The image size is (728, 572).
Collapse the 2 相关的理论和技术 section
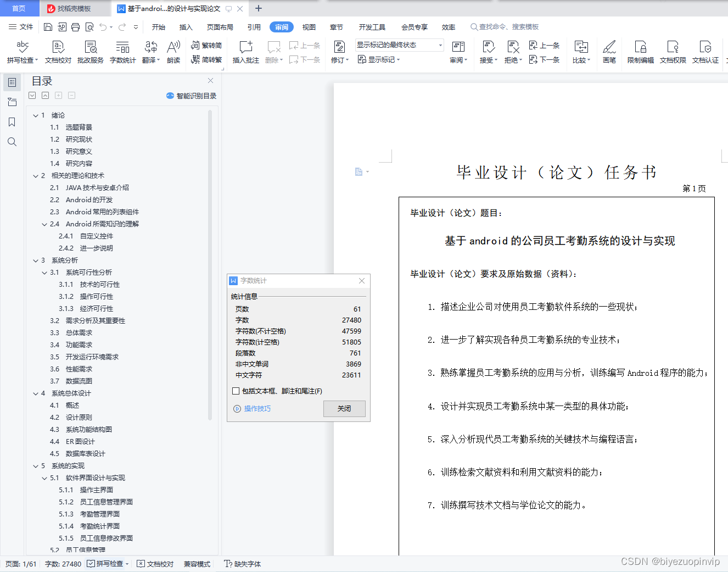(36, 176)
